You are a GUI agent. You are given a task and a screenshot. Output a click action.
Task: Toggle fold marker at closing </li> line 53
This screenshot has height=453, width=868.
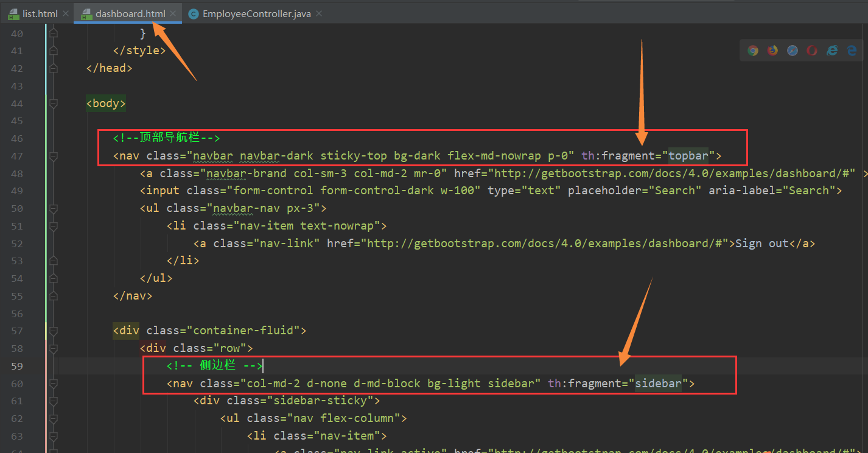click(x=54, y=261)
